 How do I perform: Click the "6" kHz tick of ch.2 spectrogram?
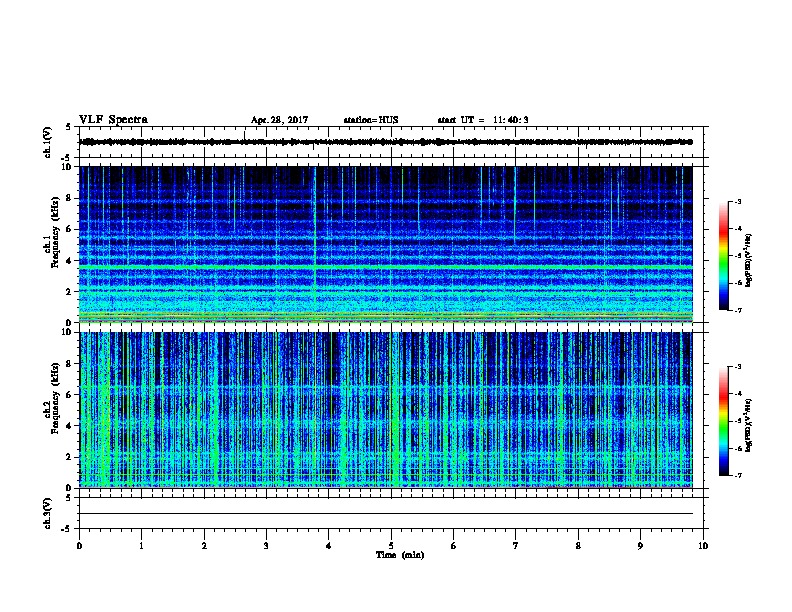click(69, 395)
